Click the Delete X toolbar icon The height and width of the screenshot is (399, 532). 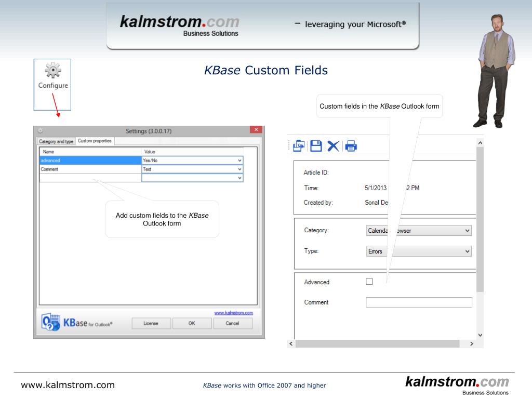pos(333,146)
